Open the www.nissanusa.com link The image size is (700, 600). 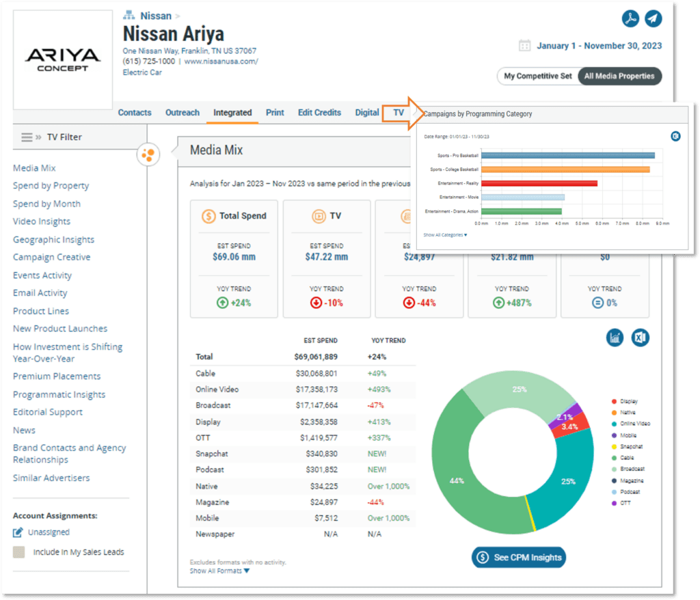pos(221,62)
